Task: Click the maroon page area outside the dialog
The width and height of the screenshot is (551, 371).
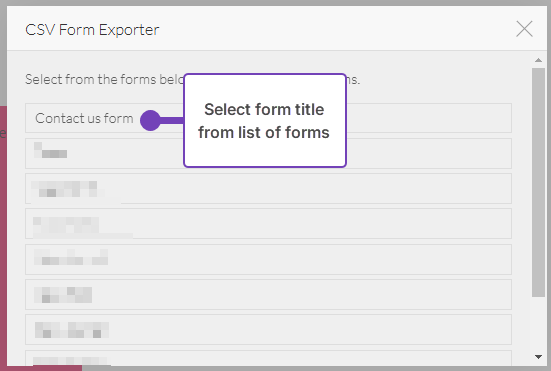Action: (x=3, y=235)
